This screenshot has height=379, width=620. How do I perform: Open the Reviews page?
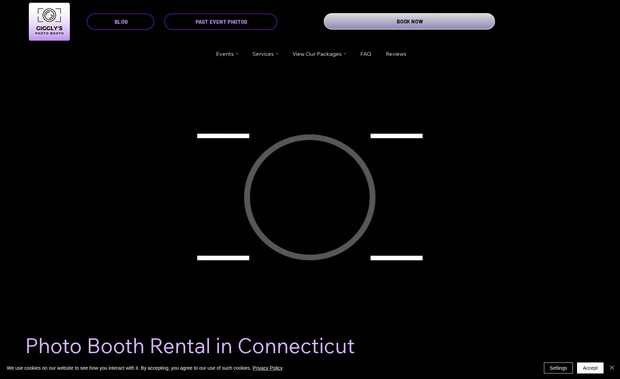[x=396, y=54]
